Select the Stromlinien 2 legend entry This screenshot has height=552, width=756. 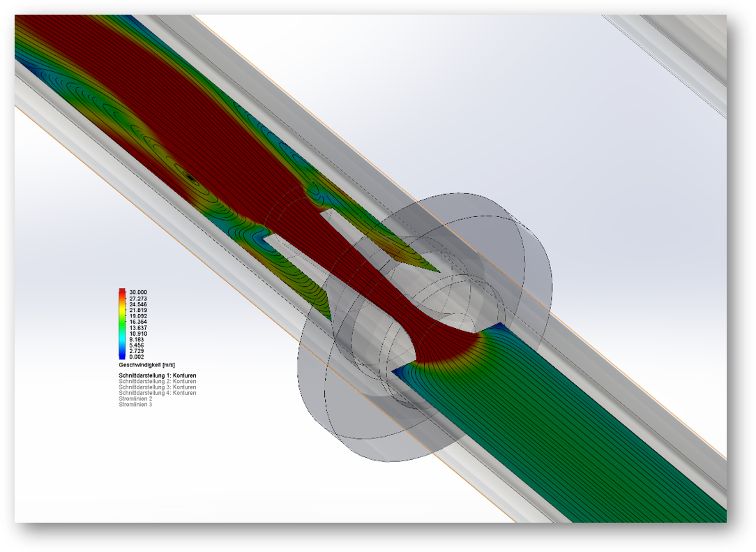coord(135,398)
